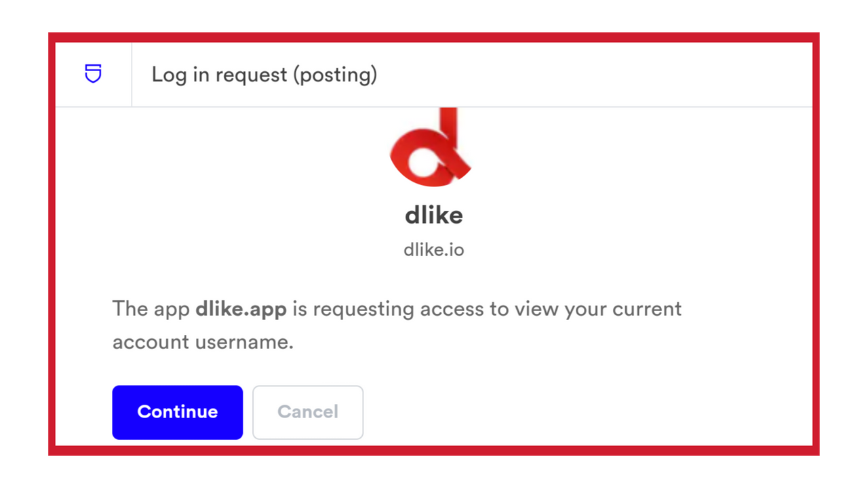Click the word '(posting)' in the header
This screenshot has height=488, width=868.
click(335, 75)
